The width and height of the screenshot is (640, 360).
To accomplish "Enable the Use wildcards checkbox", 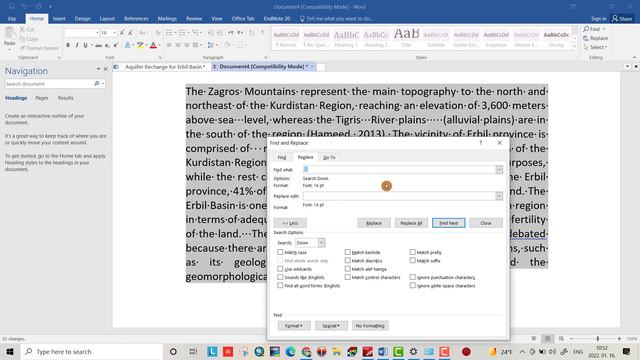I will pos(280,269).
